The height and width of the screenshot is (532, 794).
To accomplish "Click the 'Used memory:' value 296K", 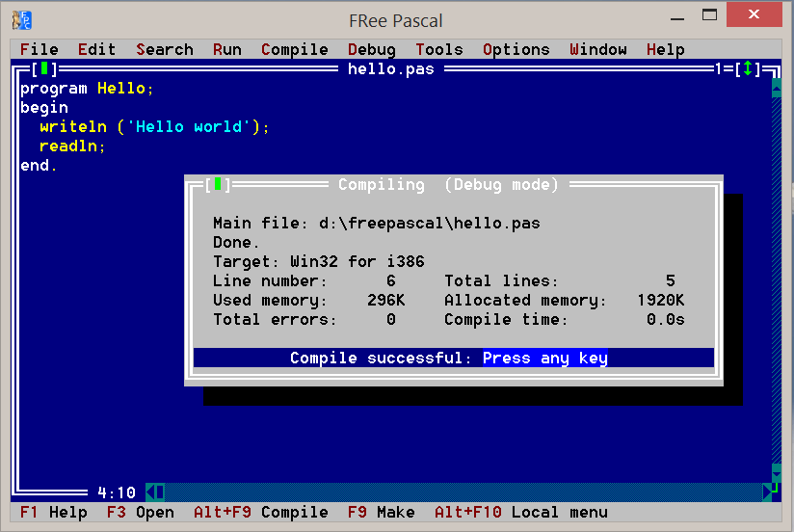I will (385, 300).
